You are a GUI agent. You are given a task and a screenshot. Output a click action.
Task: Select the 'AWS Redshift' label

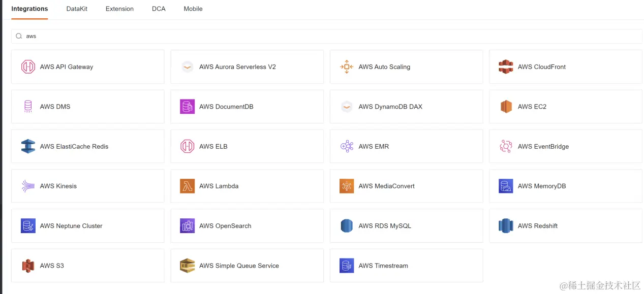pos(538,226)
